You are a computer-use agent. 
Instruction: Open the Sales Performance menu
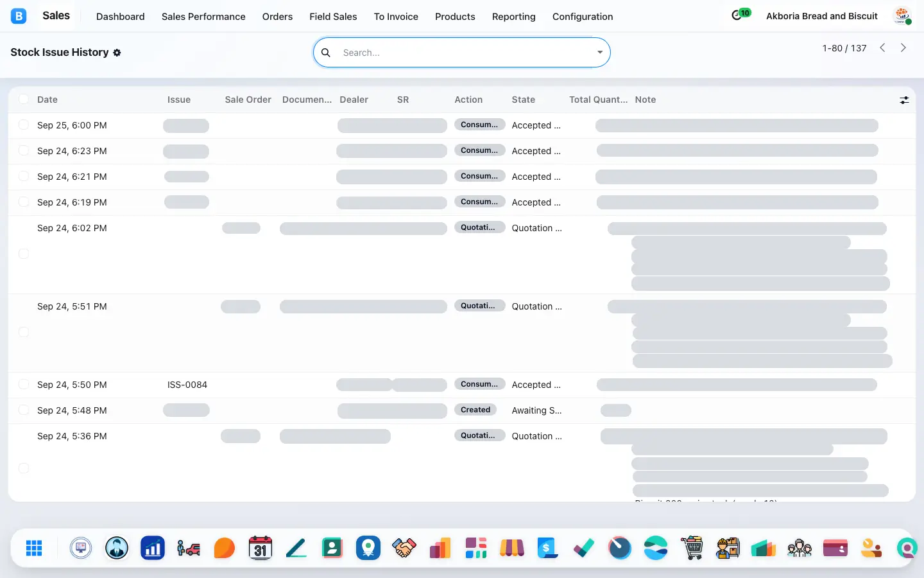coord(203,17)
